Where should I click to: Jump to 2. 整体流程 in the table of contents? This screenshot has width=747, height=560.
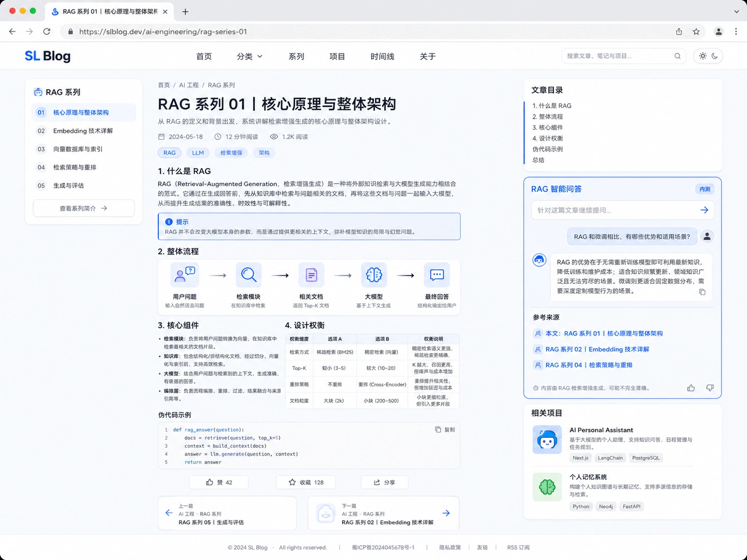[x=547, y=117]
